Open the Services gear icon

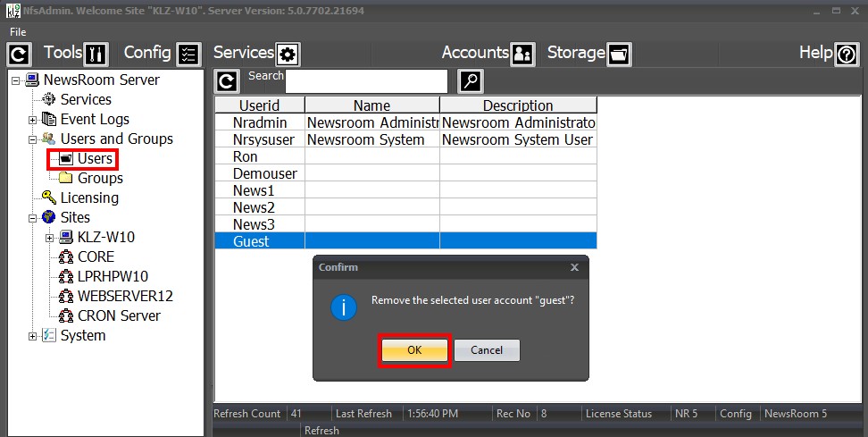(x=288, y=55)
